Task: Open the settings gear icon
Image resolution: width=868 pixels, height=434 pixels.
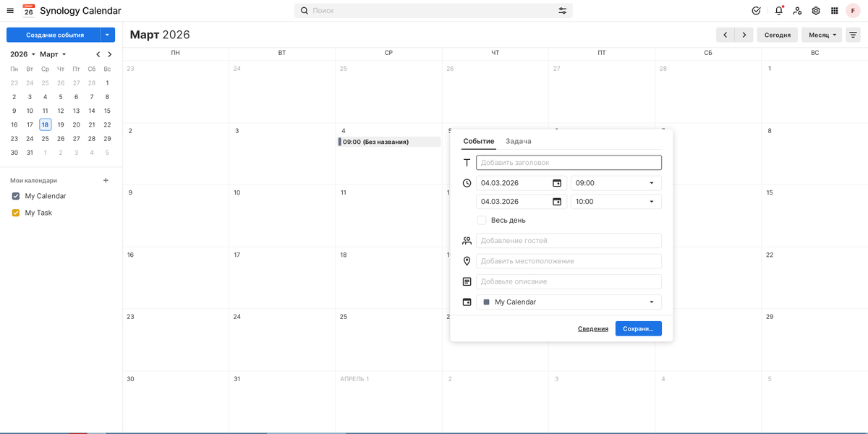Action: 816,11
